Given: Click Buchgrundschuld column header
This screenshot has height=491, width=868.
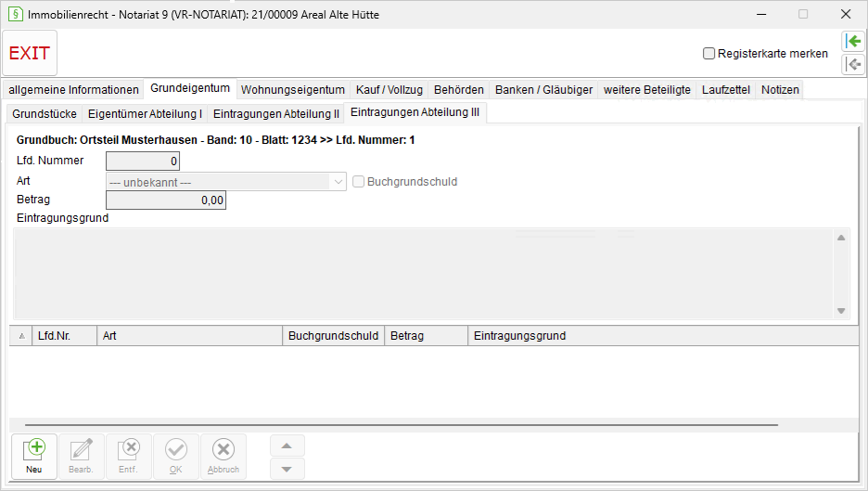Looking at the screenshot, I should [333, 336].
